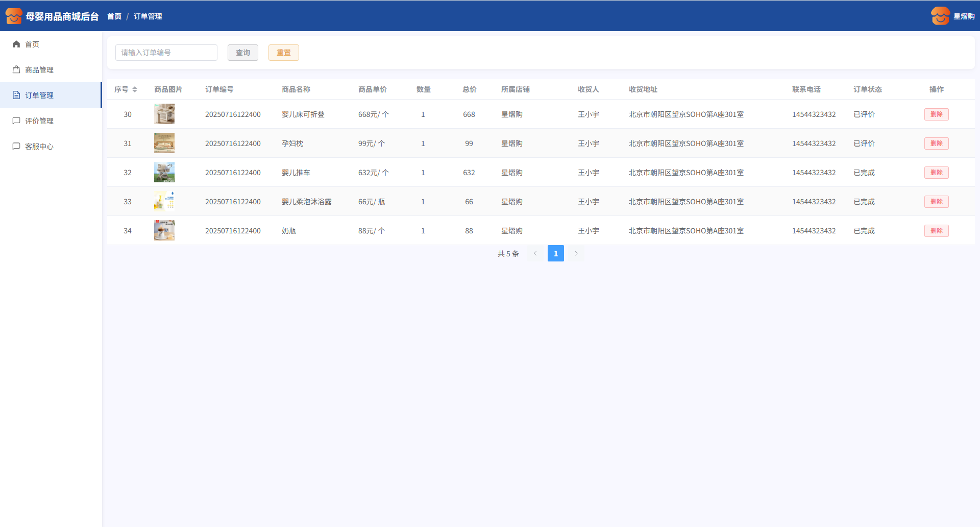Go to next page arrow
The height and width of the screenshot is (527, 980).
tap(576, 253)
